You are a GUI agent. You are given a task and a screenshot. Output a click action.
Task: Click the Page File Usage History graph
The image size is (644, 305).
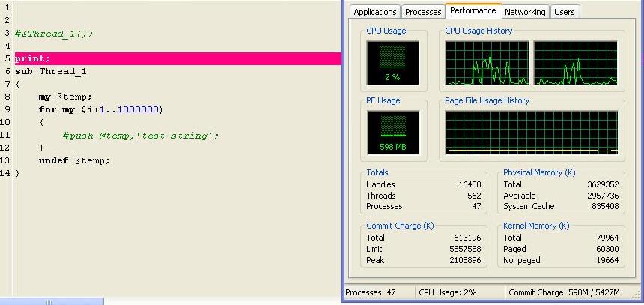point(532,133)
